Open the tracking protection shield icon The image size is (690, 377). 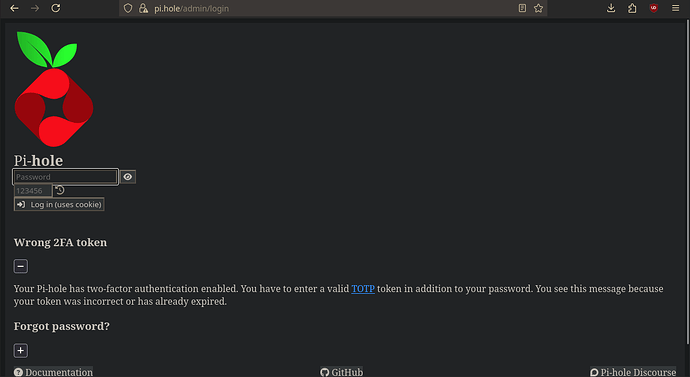128,8
